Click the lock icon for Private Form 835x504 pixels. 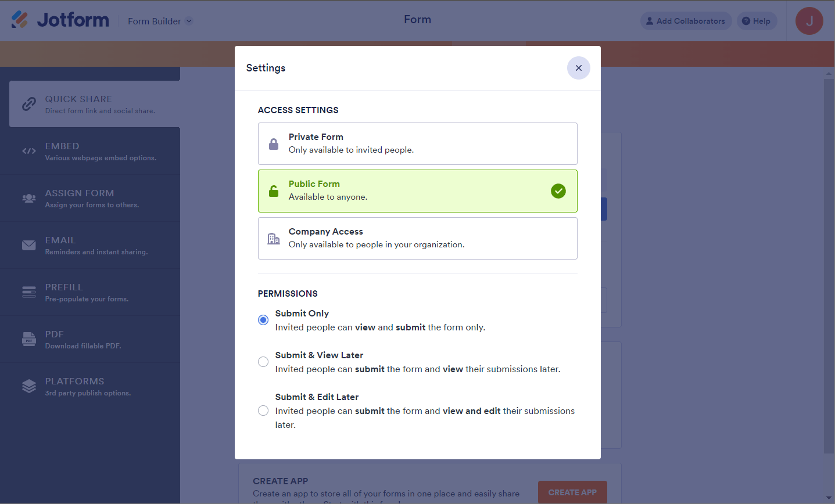(x=274, y=144)
